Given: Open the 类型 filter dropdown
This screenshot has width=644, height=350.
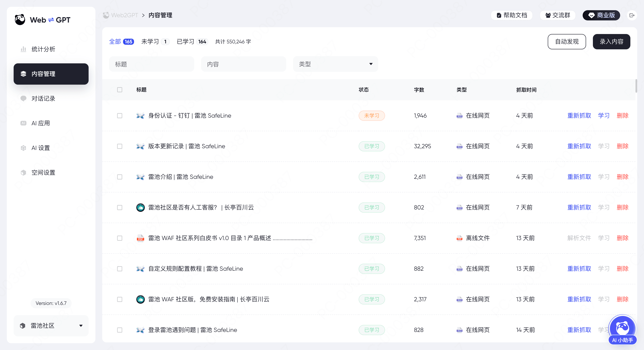Looking at the screenshot, I should [335, 64].
